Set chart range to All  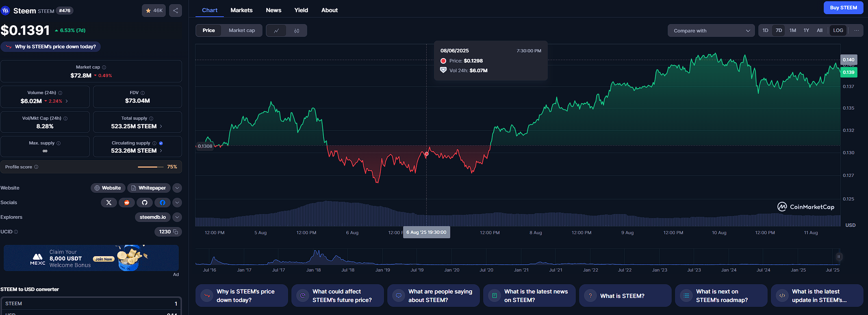point(820,30)
